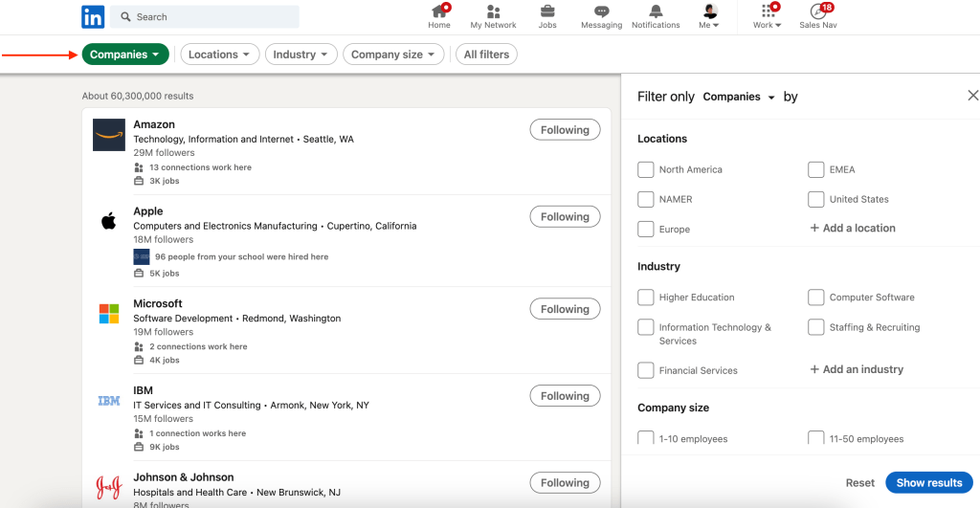The width and height of the screenshot is (980, 508).
Task: Expand the Industry filter dropdown
Action: coord(301,55)
